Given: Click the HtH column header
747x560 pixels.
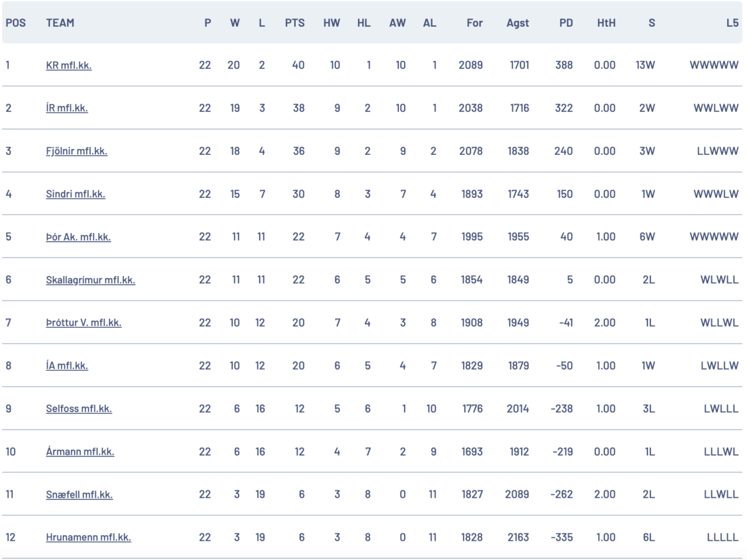Looking at the screenshot, I should point(606,23).
